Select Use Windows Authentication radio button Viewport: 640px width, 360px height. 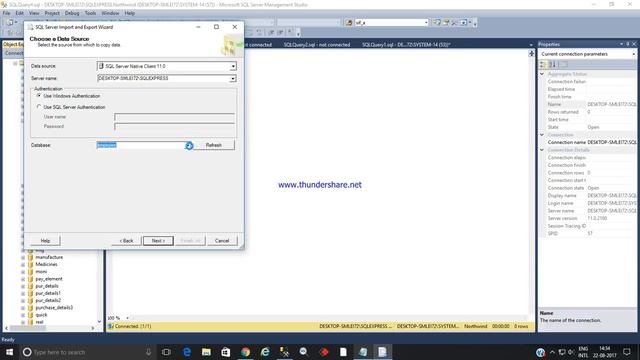point(39,96)
